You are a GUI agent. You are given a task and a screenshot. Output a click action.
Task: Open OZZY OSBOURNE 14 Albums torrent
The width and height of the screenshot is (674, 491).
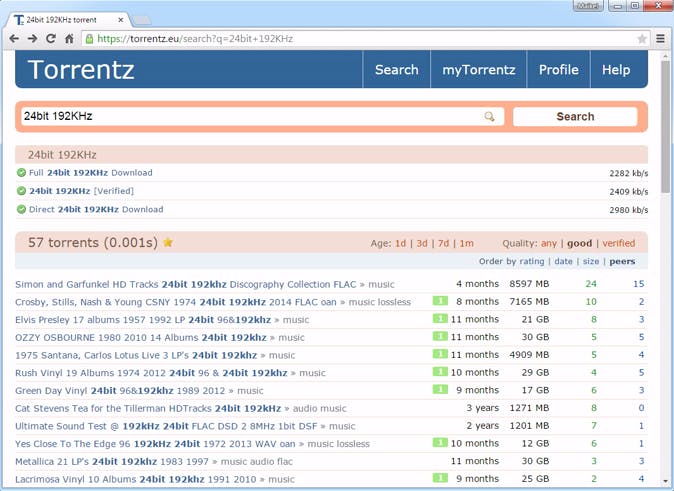point(141,338)
